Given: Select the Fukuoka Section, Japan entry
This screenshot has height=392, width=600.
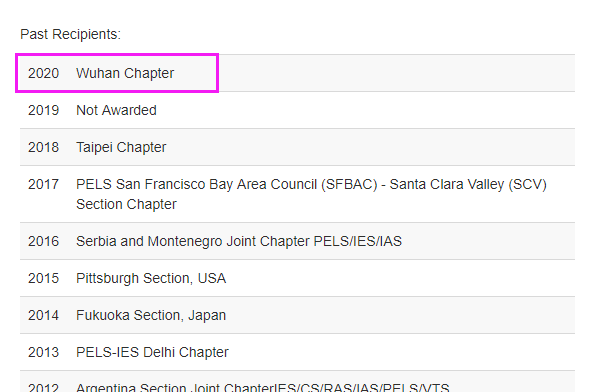Looking at the screenshot, I should click(151, 315).
